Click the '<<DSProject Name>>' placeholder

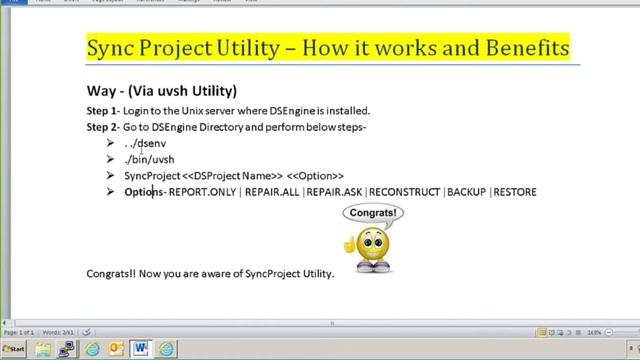point(232,176)
